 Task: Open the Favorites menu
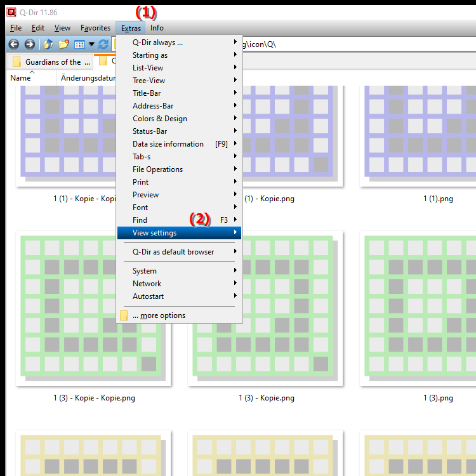(95, 28)
